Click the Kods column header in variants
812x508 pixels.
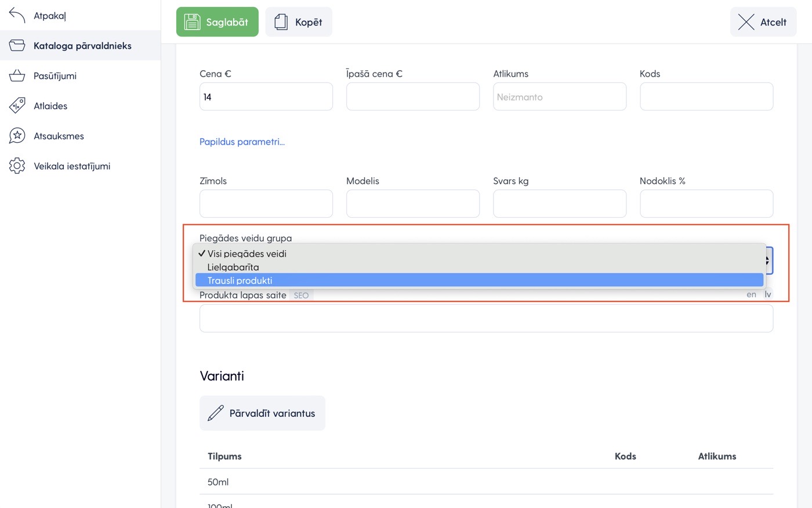point(625,456)
